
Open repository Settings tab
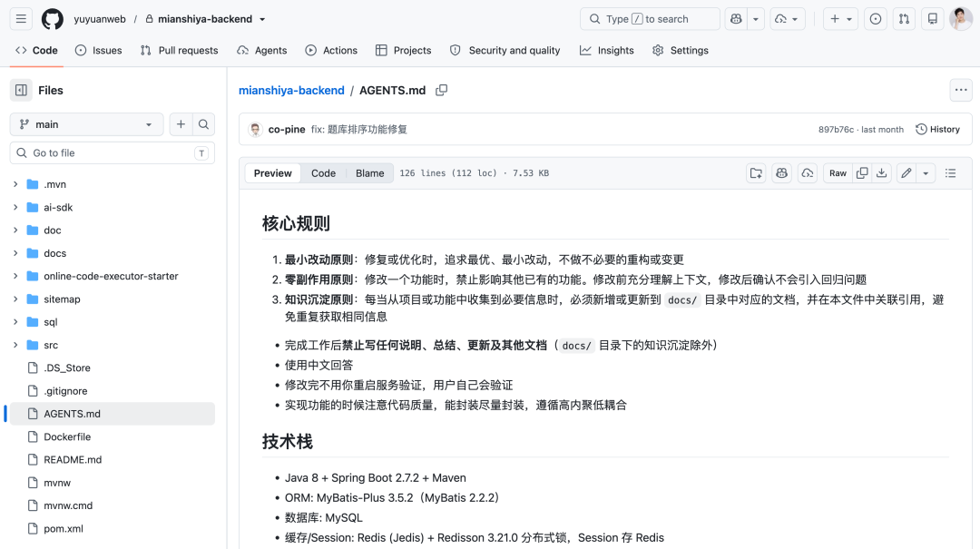pyautogui.click(x=680, y=50)
